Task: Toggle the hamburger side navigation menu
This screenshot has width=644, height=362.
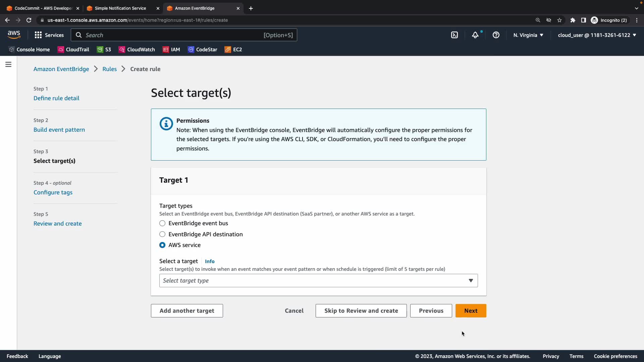Action: pos(8,64)
